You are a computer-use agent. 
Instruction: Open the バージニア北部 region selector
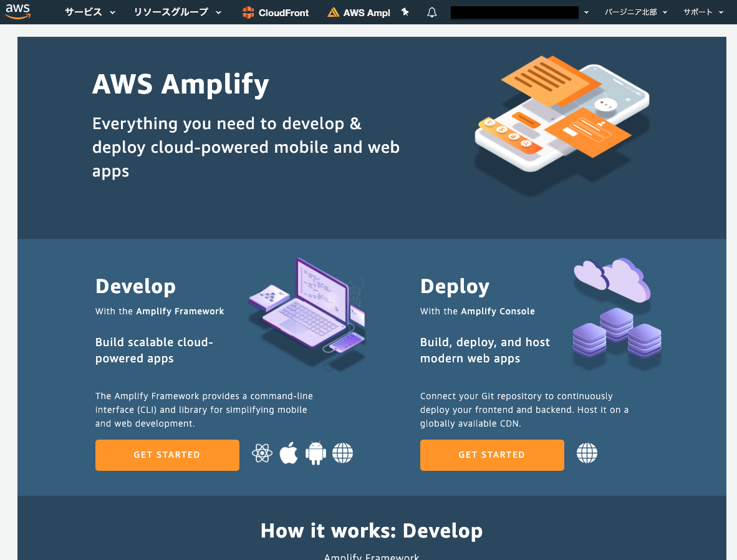(x=635, y=12)
